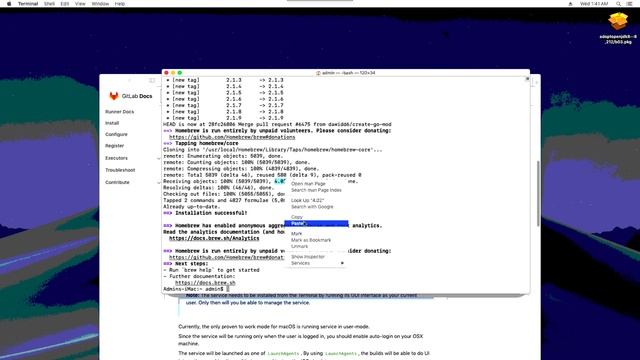Open the Terminal application menu

[28, 4]
